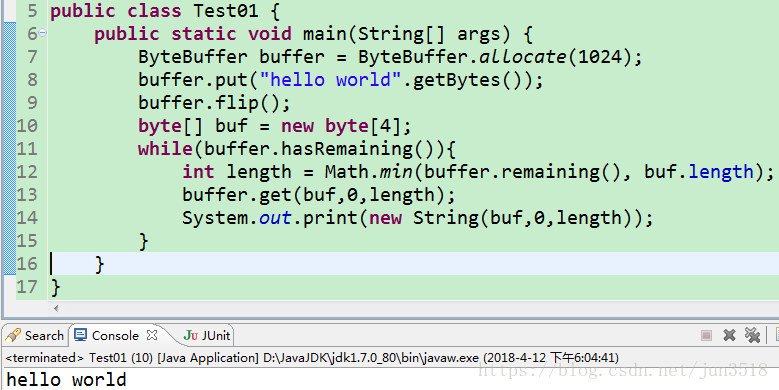The image size is (779, 390).
Task: Click the 'hello world' console output
Action: coord(66,380)
